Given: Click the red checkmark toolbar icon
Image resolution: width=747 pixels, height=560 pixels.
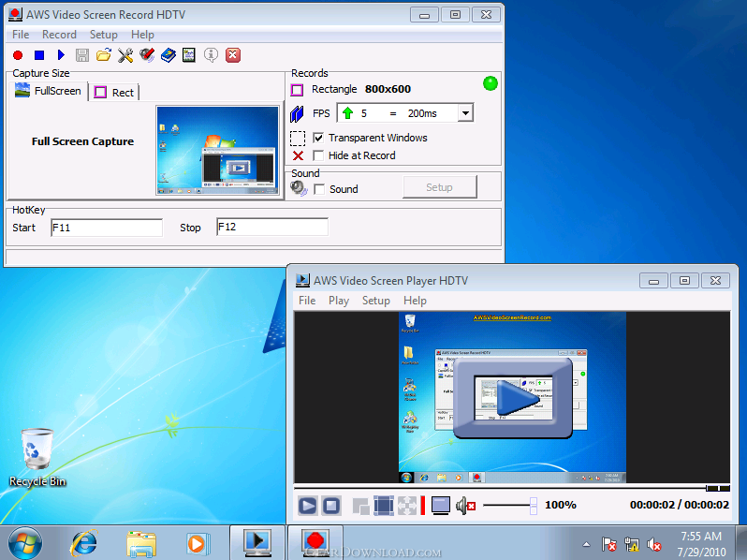Looking at the screenshot, I should [147, 55].
